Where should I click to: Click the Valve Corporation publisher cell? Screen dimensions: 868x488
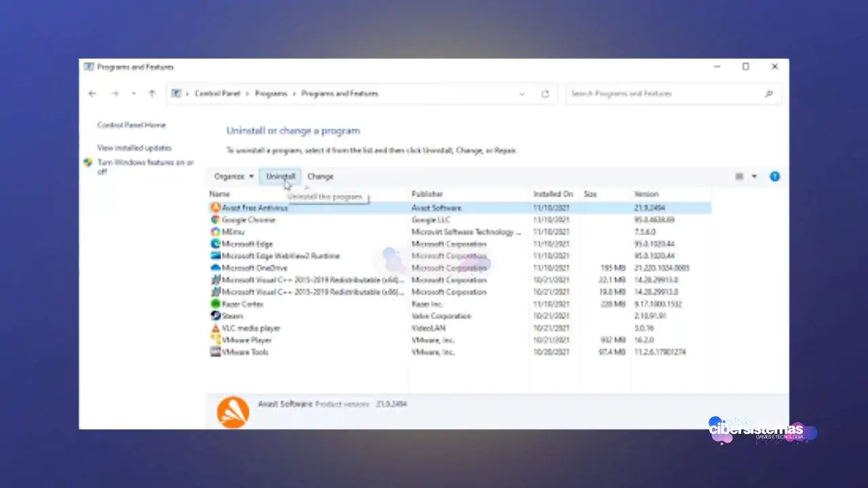coord(441,316)
